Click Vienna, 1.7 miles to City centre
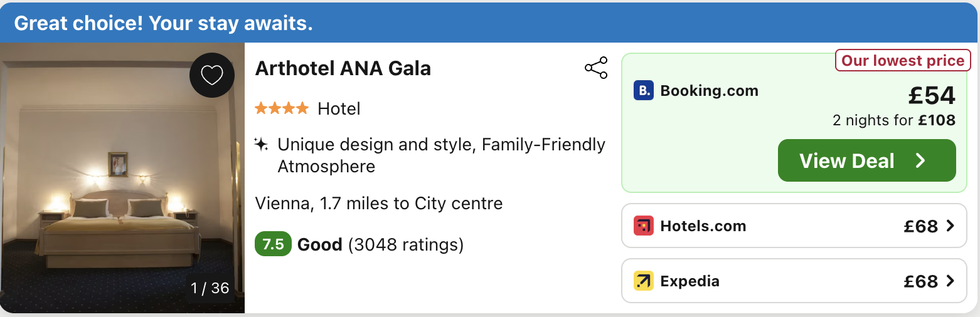Viewport: 980px width, 317px height. coord(379,204)
